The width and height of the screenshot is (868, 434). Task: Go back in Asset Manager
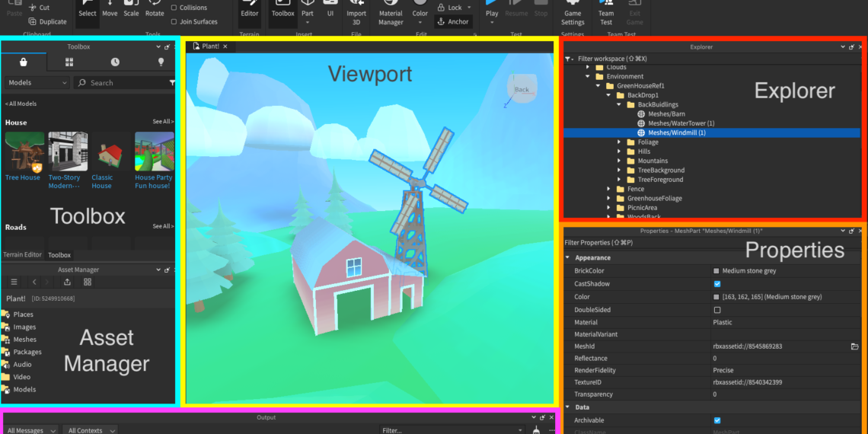pyautogui.click(x=34, y=282)
